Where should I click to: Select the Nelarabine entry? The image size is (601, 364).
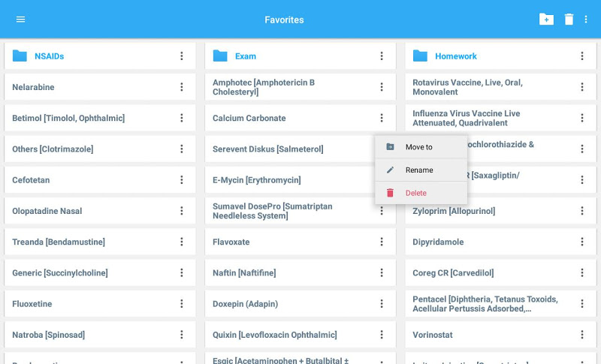(x=100, y=87)
